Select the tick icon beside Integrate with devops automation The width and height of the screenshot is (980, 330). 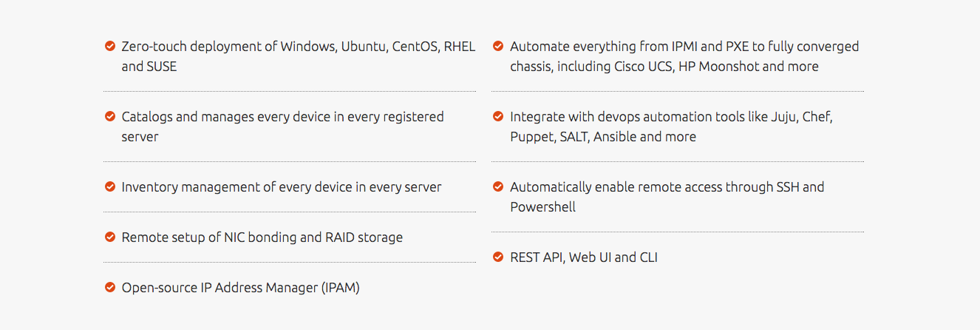click(498, 116)
